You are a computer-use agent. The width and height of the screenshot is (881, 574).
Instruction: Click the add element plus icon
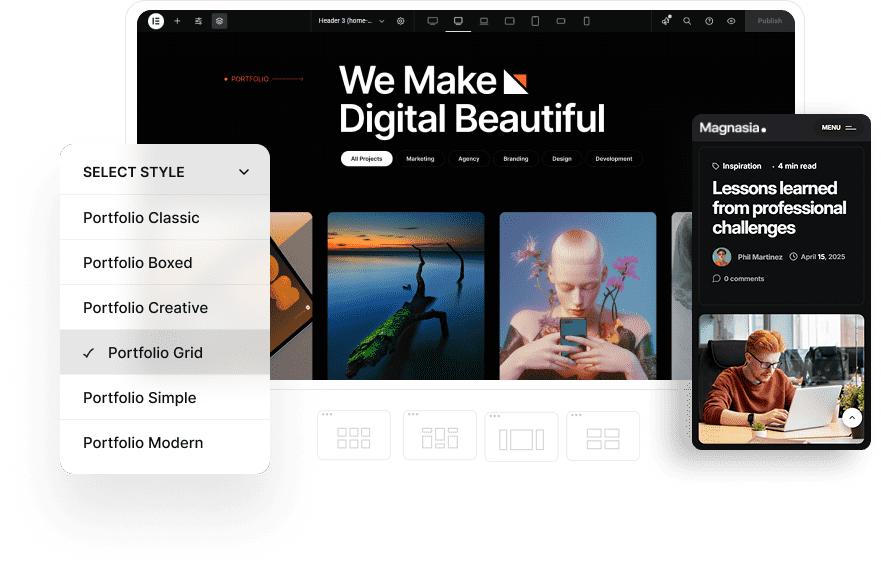tap(177, 21)
